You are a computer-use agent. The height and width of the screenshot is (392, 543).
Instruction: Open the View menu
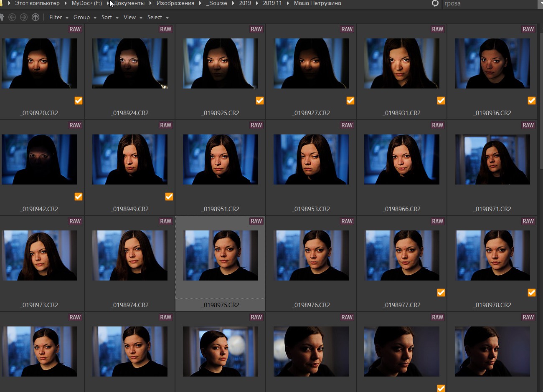133,17
